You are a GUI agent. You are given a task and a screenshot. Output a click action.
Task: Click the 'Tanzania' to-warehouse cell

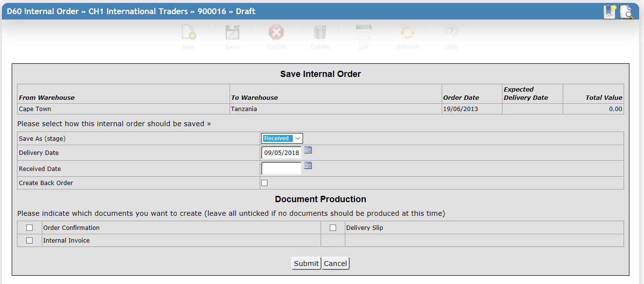[x=336, y=109]
